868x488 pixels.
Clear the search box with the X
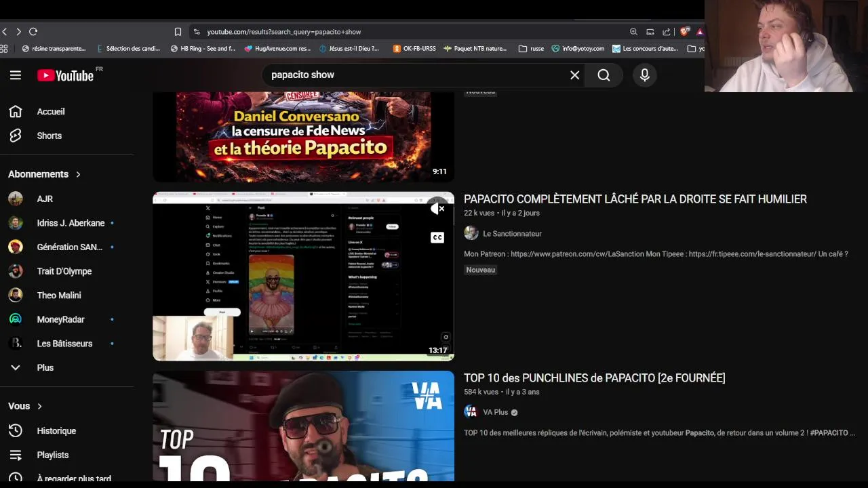click(x=574, y=75)
